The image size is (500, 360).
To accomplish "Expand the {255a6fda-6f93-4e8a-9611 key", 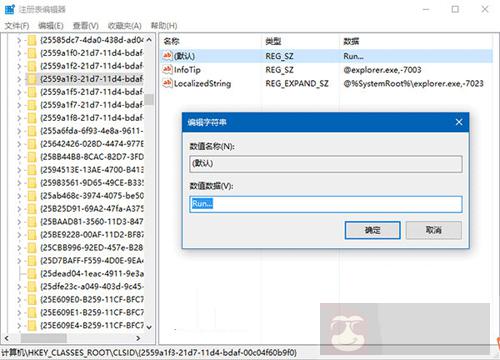I will tap(19, 131).
